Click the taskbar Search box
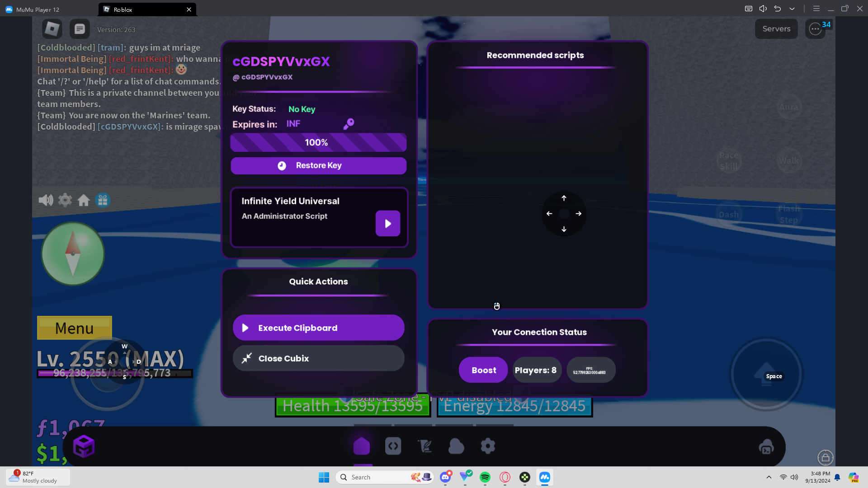The height and width of the screenshot is (488, 868). coord(385,477)
